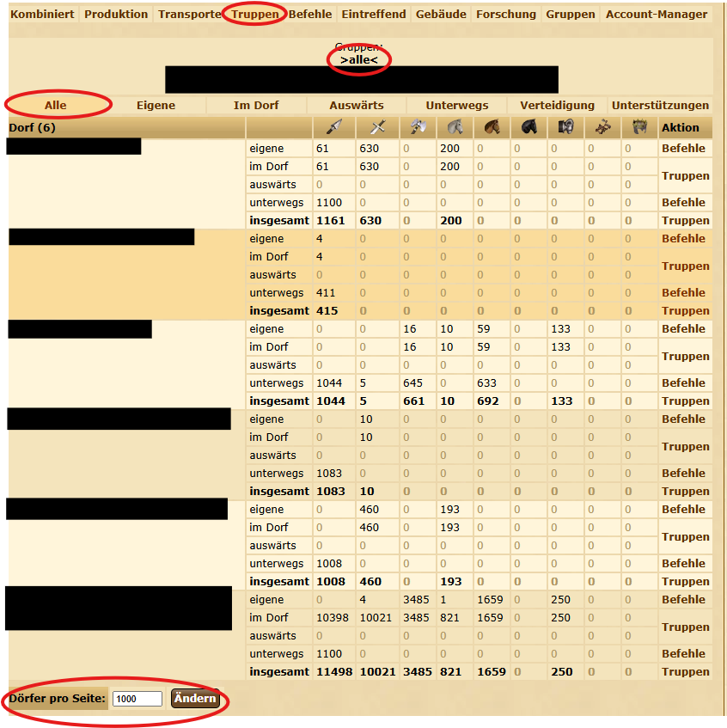Click the Dörfer pro Seite input field
Screen dimensions: 727x728
click(x=136, y=699)
